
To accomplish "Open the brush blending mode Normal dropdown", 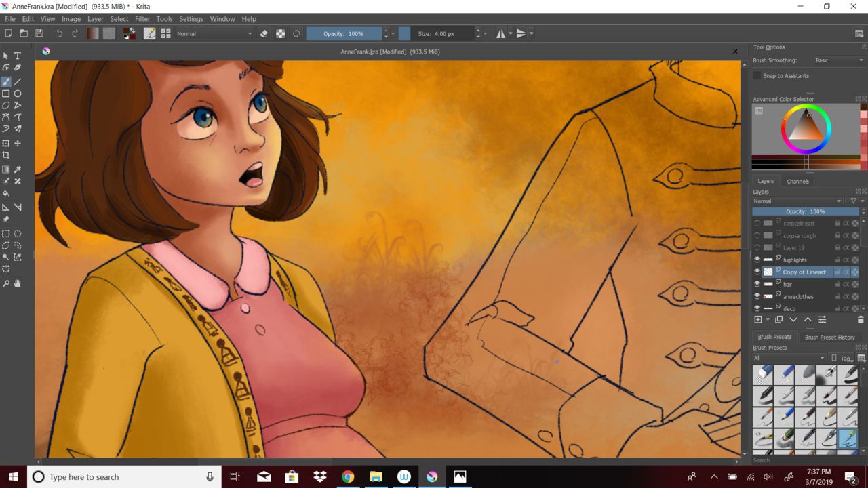I will (x=214, y=33).
